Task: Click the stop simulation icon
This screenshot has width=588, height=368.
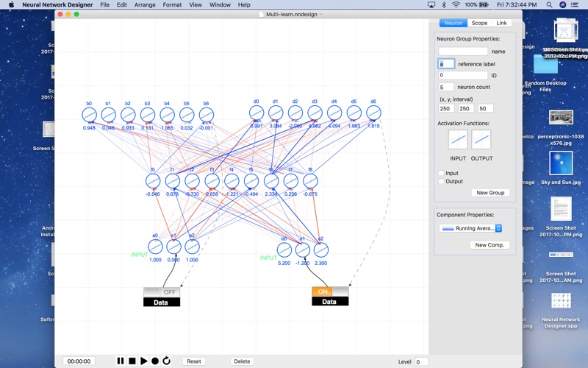Action: point(132,361)
